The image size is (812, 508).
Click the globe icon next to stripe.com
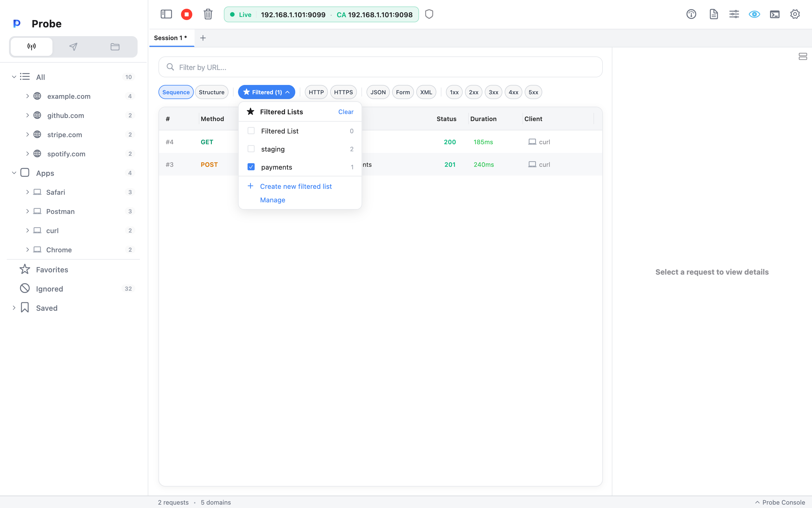tap(37, 134)
